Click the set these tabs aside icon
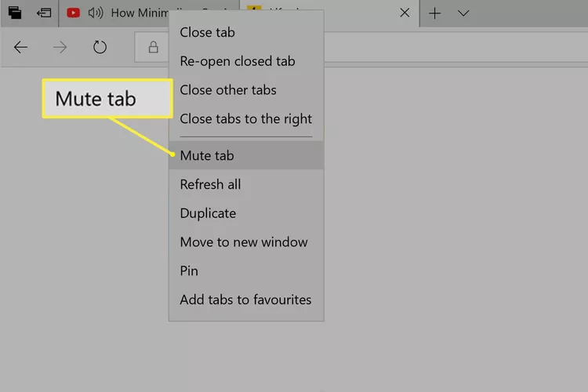 click(x=44, y=13)
